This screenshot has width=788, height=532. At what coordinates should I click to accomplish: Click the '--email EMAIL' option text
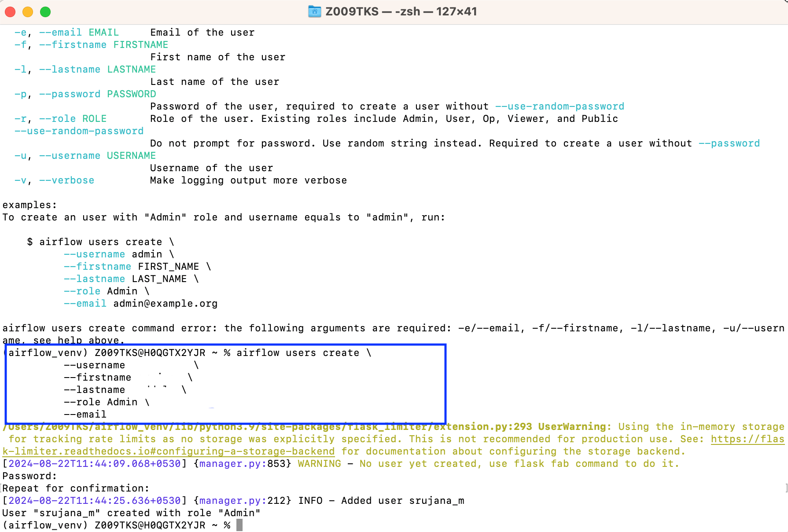click(x=79, y=33)
